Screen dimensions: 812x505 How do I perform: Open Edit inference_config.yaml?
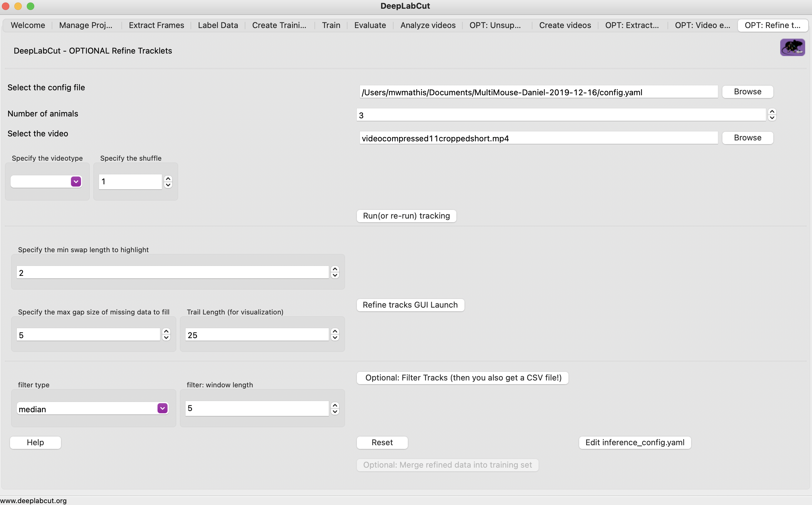pyautogui.click(x=634, y=442)
